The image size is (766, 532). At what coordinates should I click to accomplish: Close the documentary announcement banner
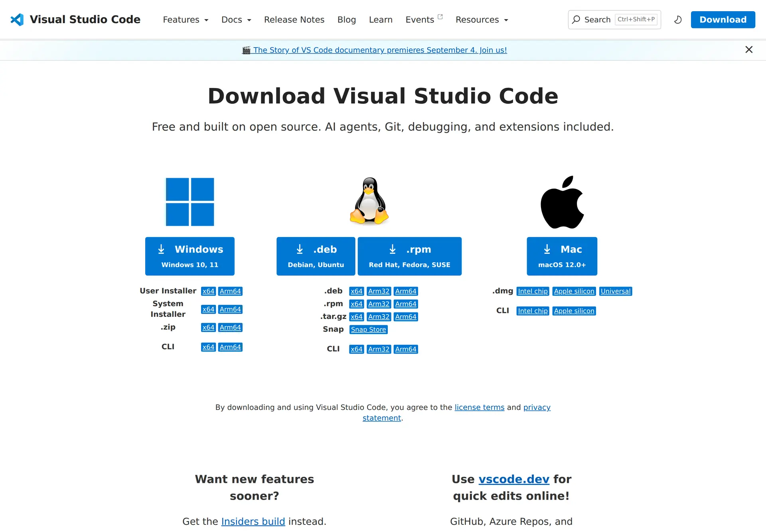point(749,49)
